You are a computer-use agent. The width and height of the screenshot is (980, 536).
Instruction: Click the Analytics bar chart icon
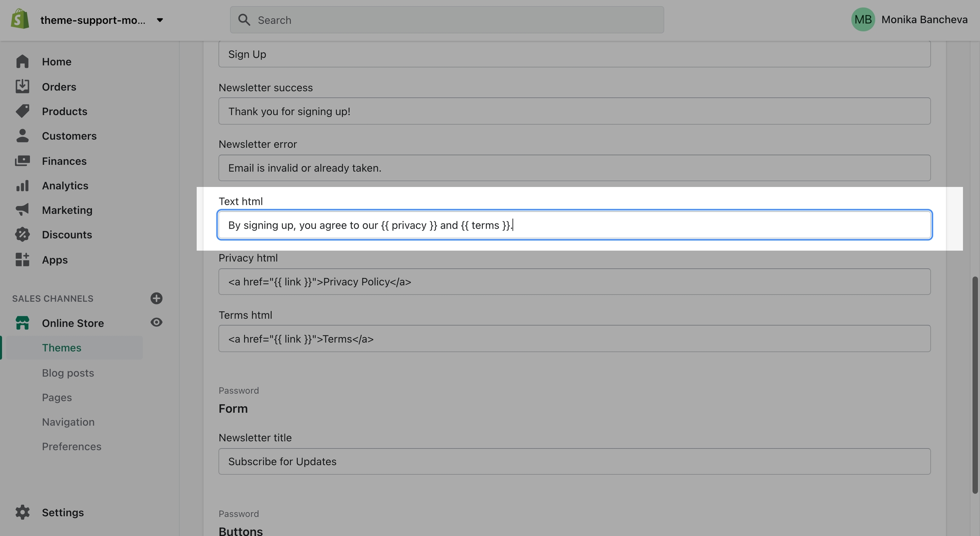(x=22, y=186)
